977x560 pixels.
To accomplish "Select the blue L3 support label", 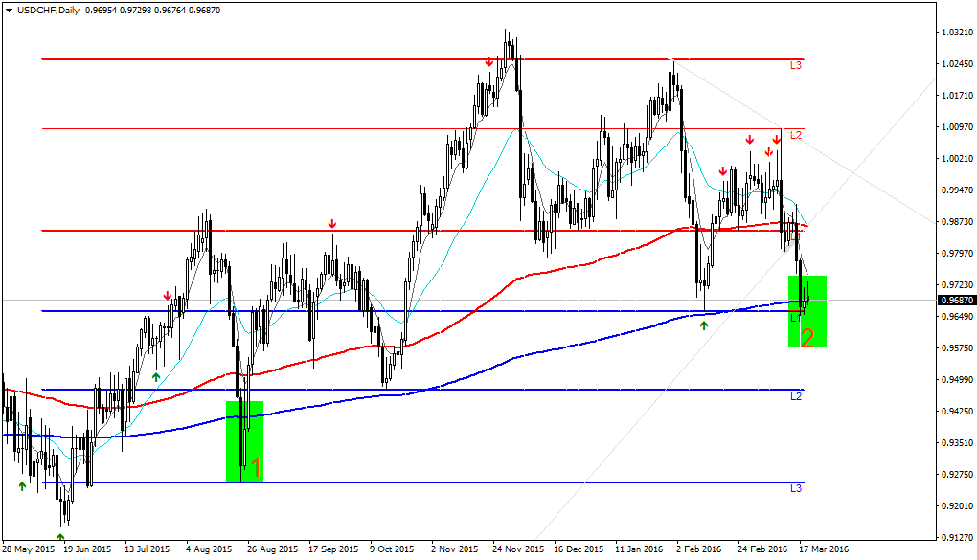I will click(796, 488).
